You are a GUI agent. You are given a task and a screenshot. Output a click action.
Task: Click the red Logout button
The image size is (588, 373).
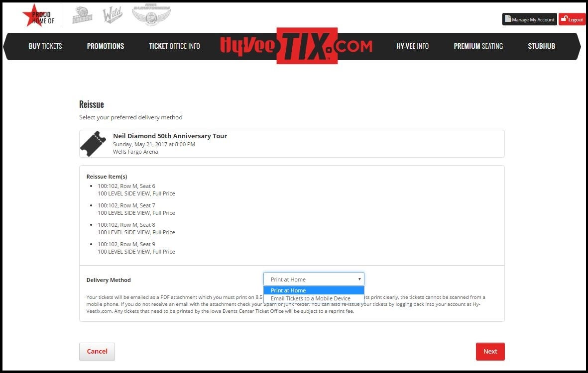(x=572, y=19)
